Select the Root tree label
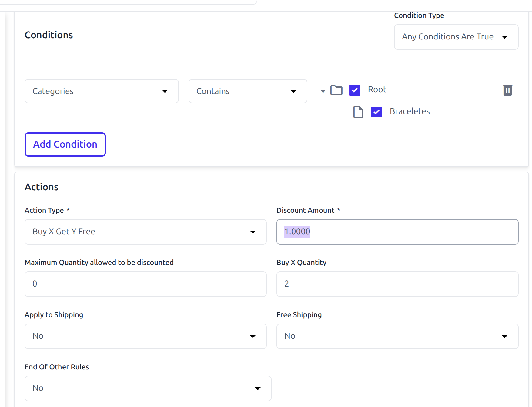Screen dimensions: 532x407 click(377, 90)
